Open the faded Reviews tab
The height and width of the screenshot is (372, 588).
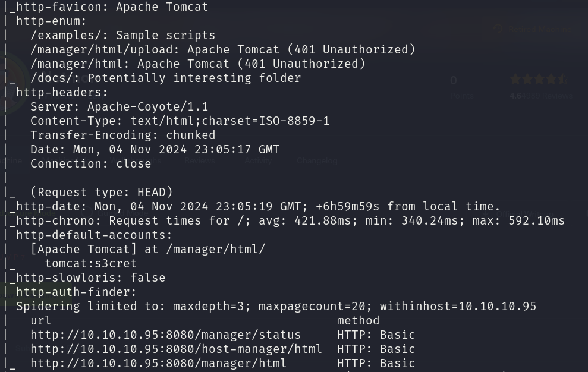[x=200, y=161]
